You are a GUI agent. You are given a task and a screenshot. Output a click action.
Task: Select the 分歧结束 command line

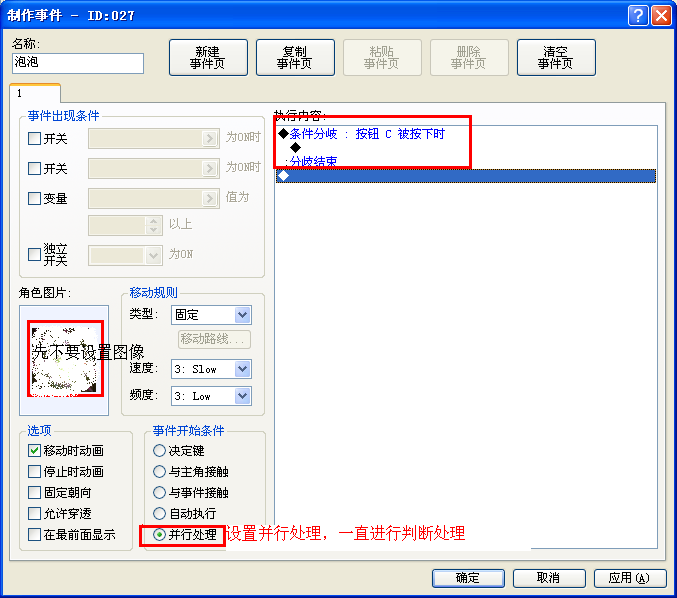466,161
